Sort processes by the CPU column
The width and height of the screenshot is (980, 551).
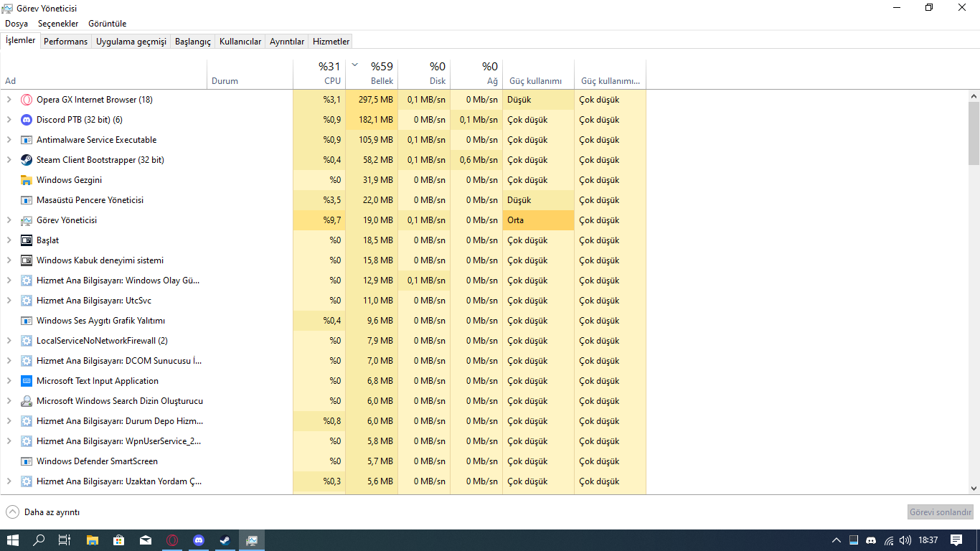click(319, 74)
